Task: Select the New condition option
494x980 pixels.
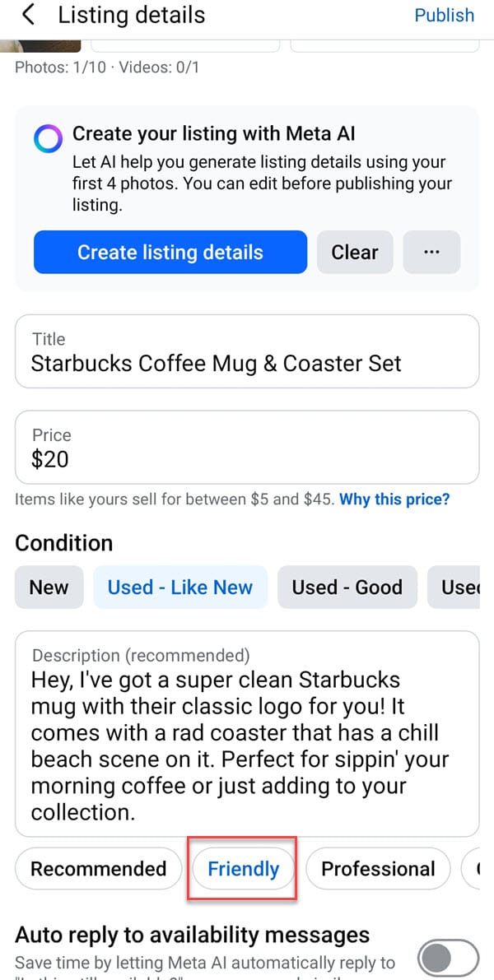Action: [x=49, y=588]
